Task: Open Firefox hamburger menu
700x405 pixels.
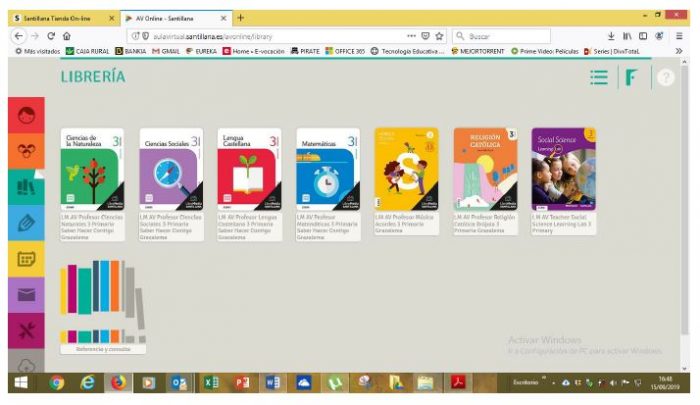Action: pyautogui.click(x=679, y=36)
